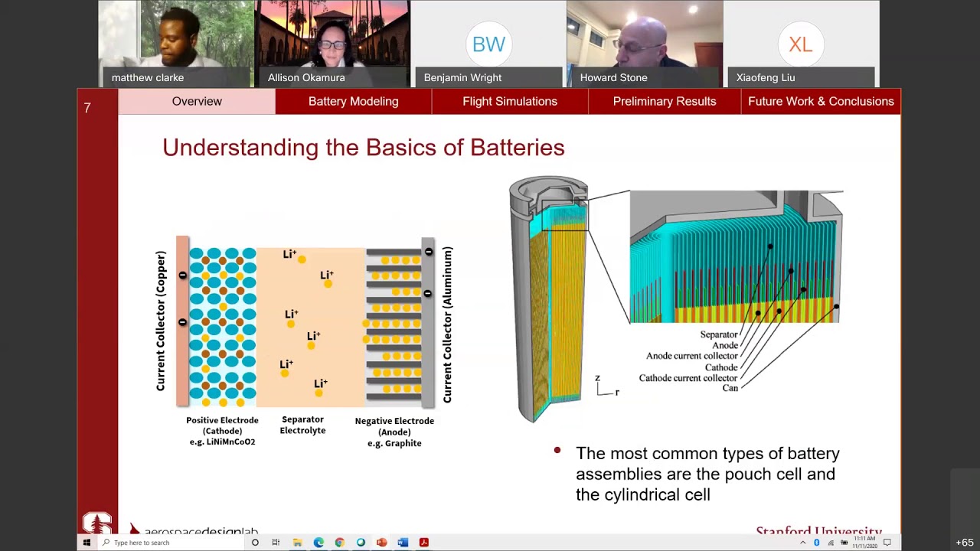This screenshot has height=551, width=980.
Task: Launch Microsoft Edge from the taskbar
Action: [x=318, y=543]
